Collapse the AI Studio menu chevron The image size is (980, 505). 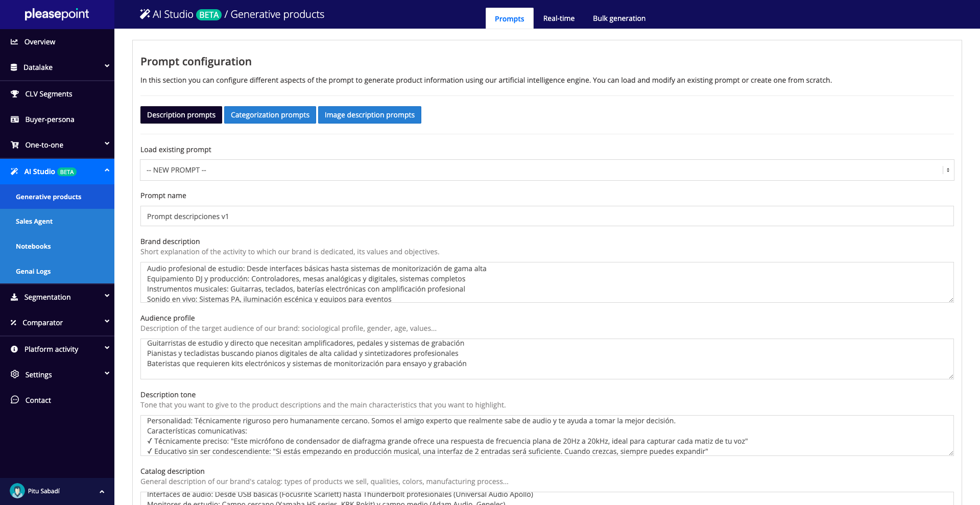pyautogui.click(x=107, y=171)
